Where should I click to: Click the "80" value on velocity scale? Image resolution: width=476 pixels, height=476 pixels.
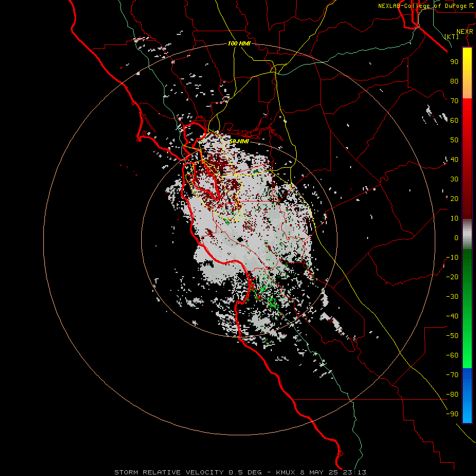pyautogui.click(x=454, y=81)
